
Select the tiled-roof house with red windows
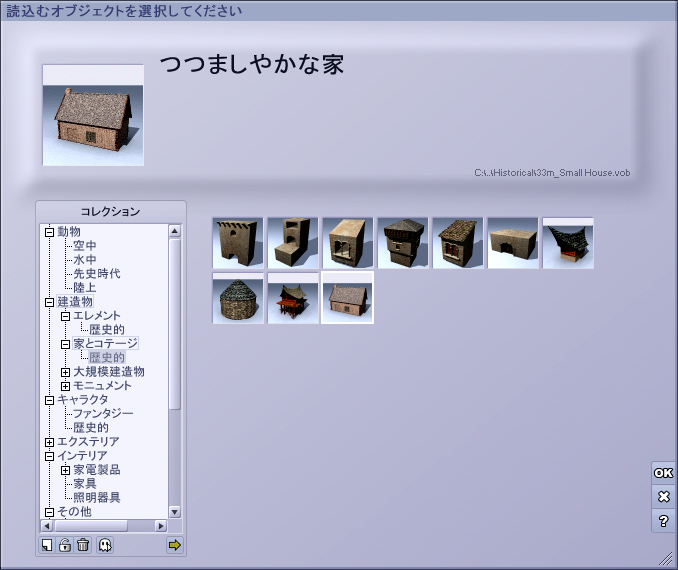(x=458, y=243)
